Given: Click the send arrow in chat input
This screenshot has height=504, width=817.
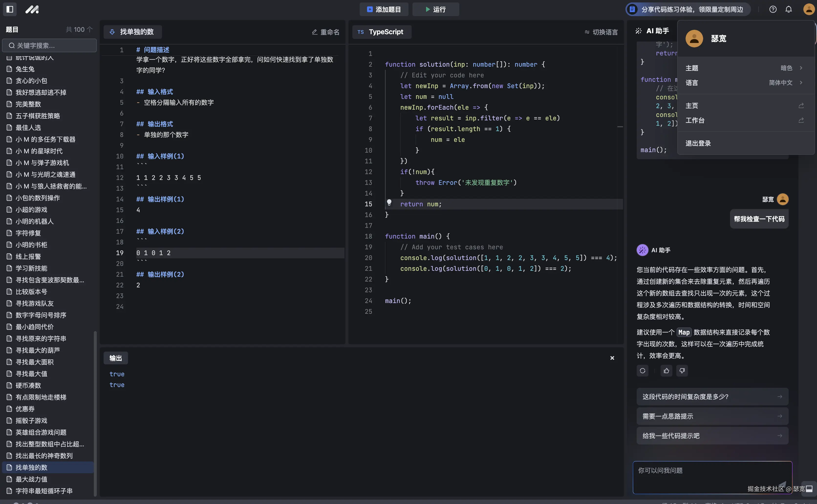Looking at the screenshot, I should [782, 485].
